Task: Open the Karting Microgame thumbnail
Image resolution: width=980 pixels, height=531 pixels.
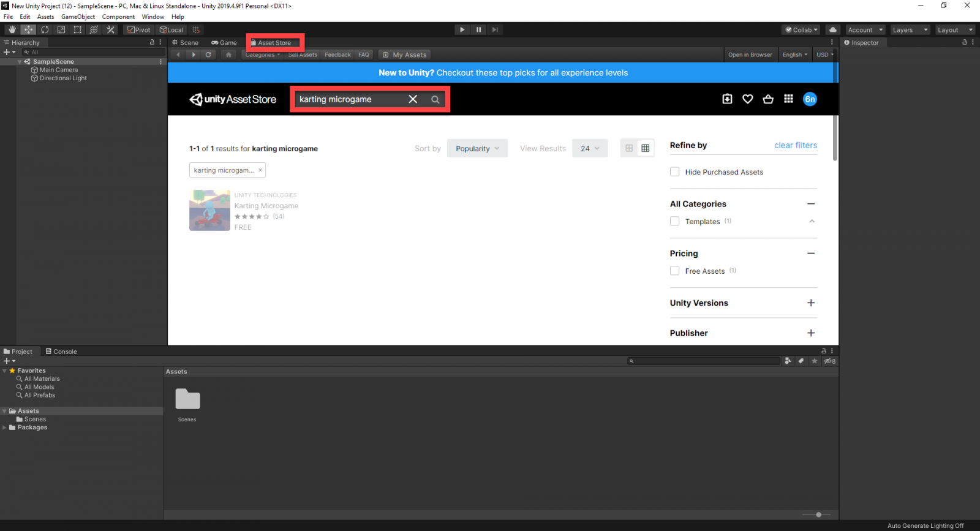Action: [x=209, y=210]
